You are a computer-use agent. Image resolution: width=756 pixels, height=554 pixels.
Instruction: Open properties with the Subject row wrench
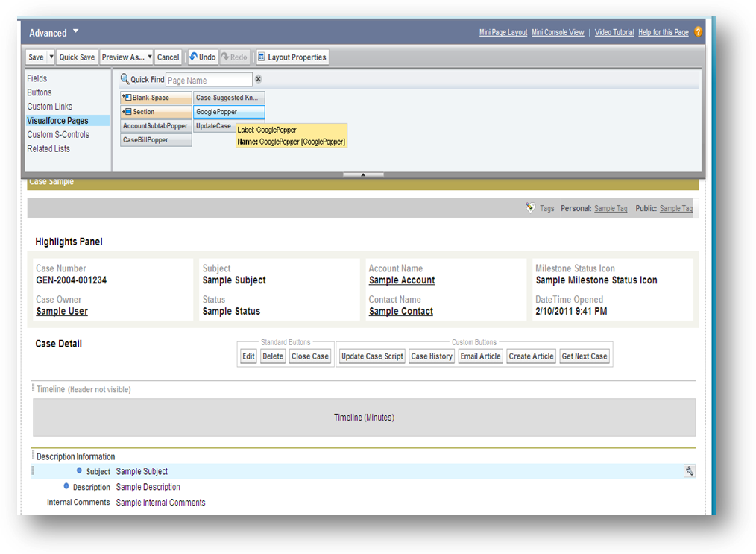689,471
